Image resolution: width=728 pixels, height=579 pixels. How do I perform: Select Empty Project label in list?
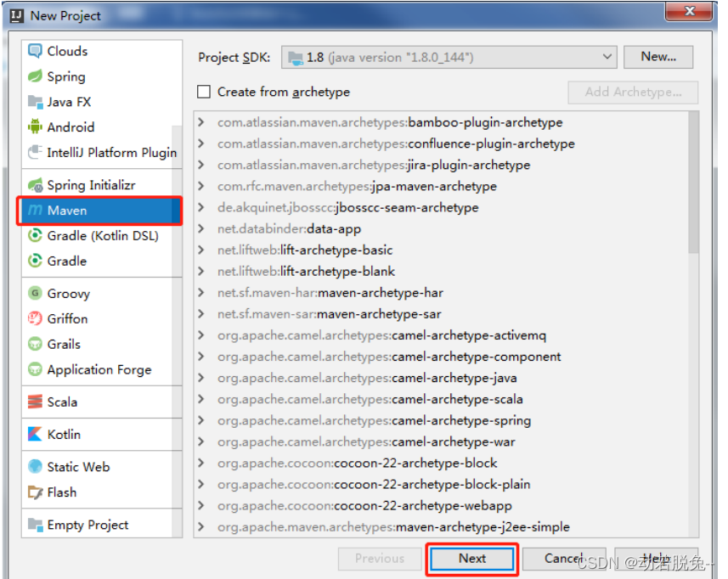coord(87,525)
